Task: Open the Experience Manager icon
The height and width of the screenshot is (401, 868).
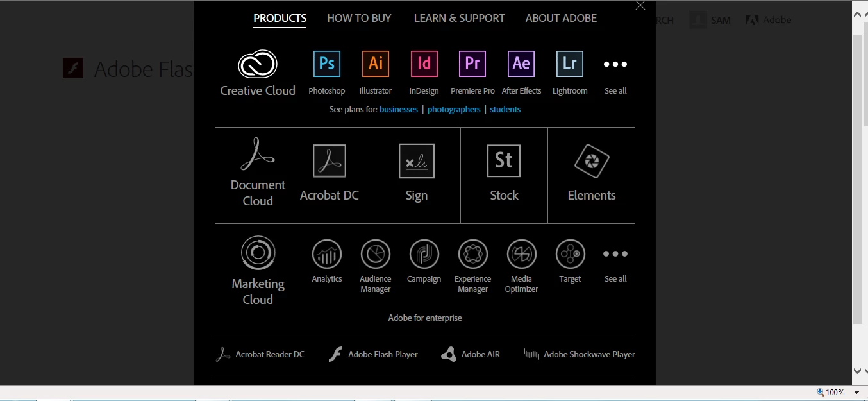Action: click(x=473, y=254)
